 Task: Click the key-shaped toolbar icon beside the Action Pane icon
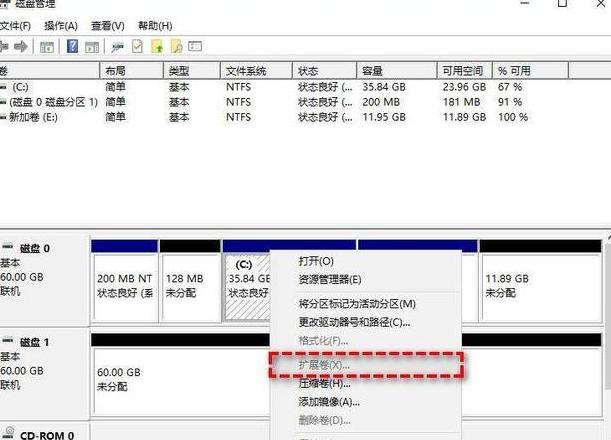click(117, 47)
